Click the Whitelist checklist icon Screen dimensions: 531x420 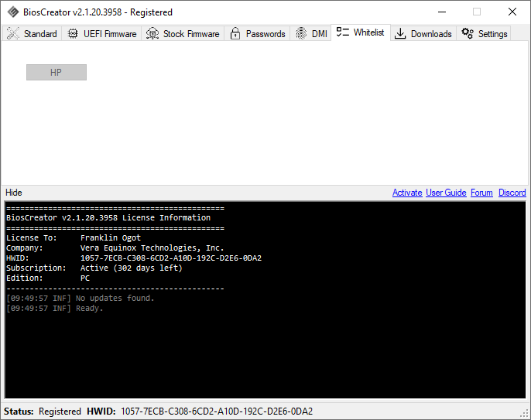coord(342,32)
